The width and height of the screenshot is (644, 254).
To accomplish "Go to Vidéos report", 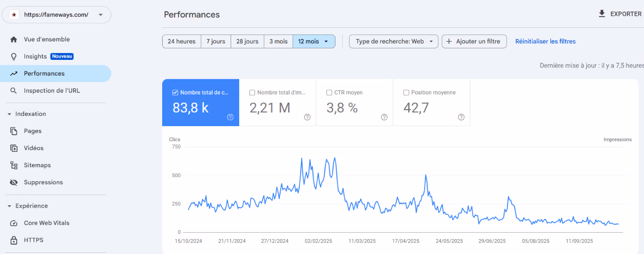I will click(56, 148).
